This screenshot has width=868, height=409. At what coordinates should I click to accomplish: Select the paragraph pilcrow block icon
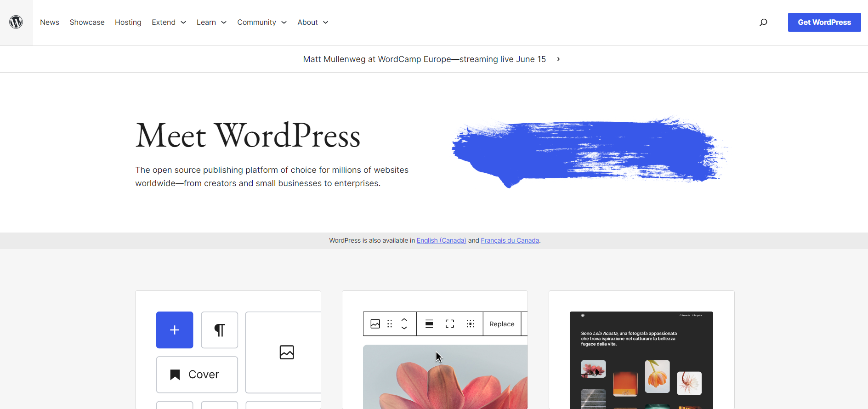[220, 330]
